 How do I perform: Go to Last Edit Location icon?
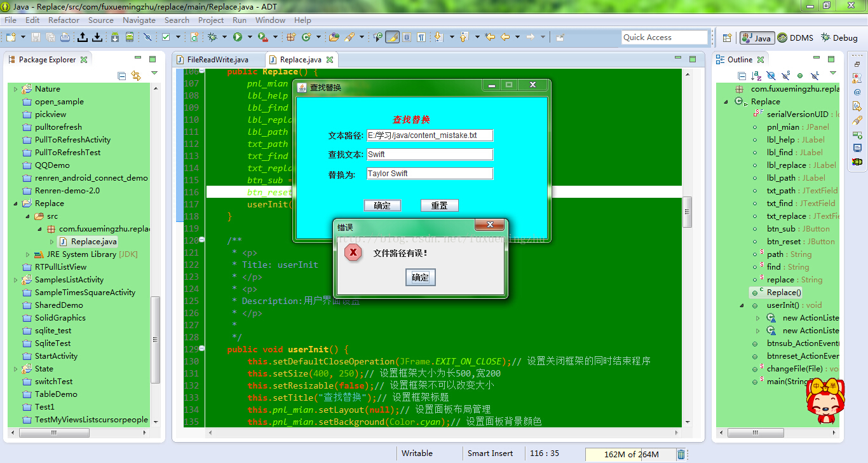coord(490,37)
